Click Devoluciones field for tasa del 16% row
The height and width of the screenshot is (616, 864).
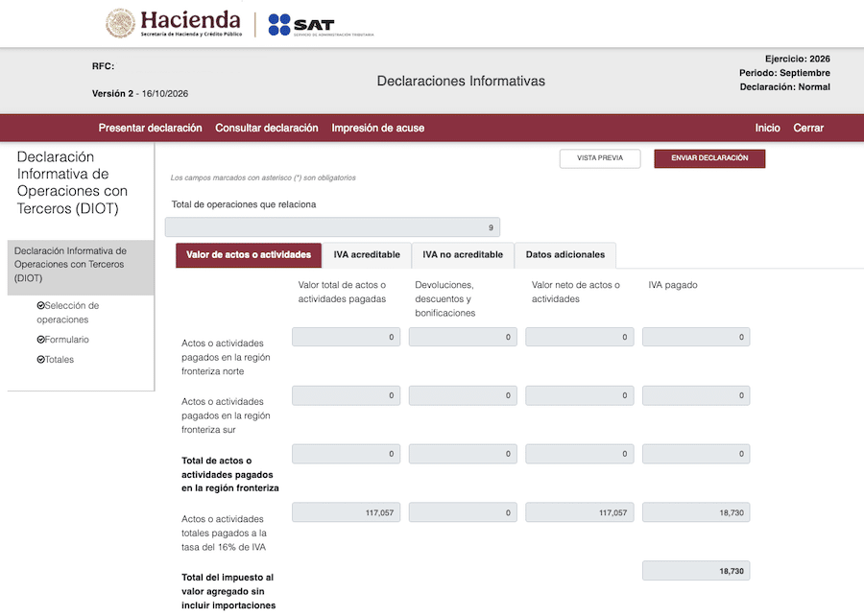463,512
